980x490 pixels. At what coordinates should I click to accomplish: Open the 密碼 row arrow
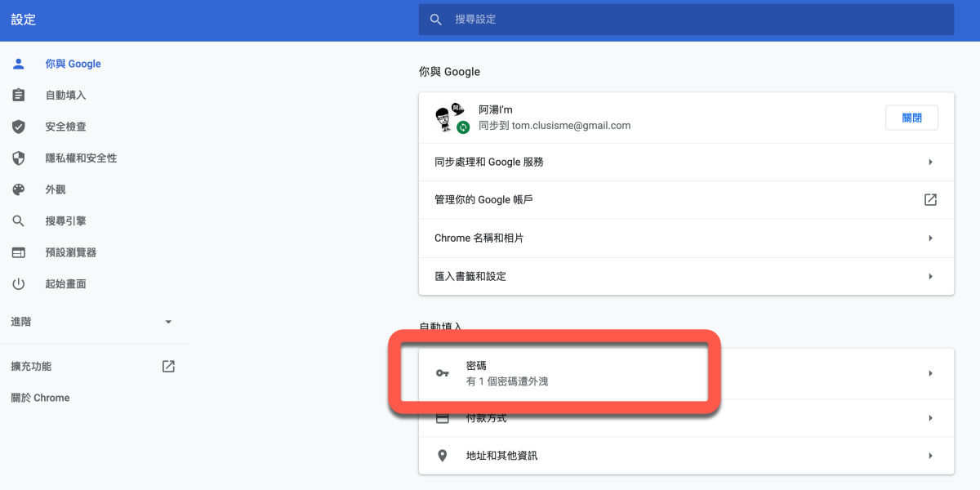pyautogui.click(x=930, y=373)
